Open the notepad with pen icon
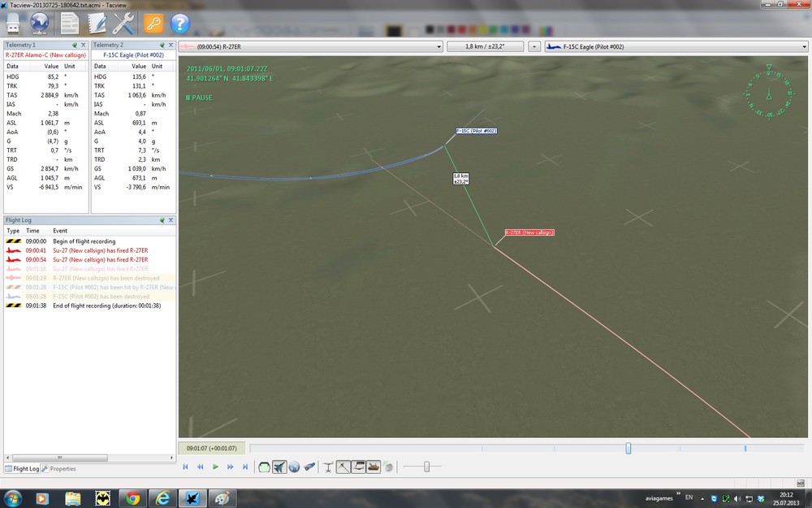 (97, 24)
